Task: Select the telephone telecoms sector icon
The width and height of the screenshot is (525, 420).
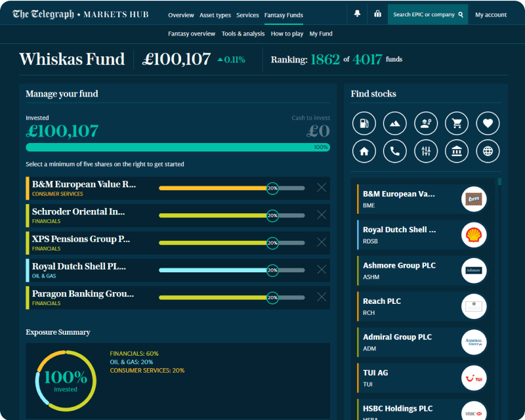Action: (x=395, y=152)
